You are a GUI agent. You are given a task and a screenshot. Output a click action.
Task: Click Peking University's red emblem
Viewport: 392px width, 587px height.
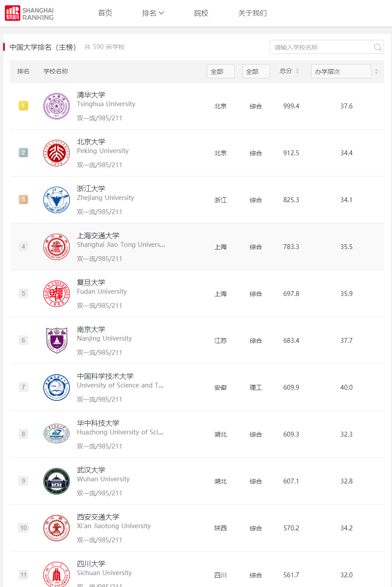tap(57, 153)
